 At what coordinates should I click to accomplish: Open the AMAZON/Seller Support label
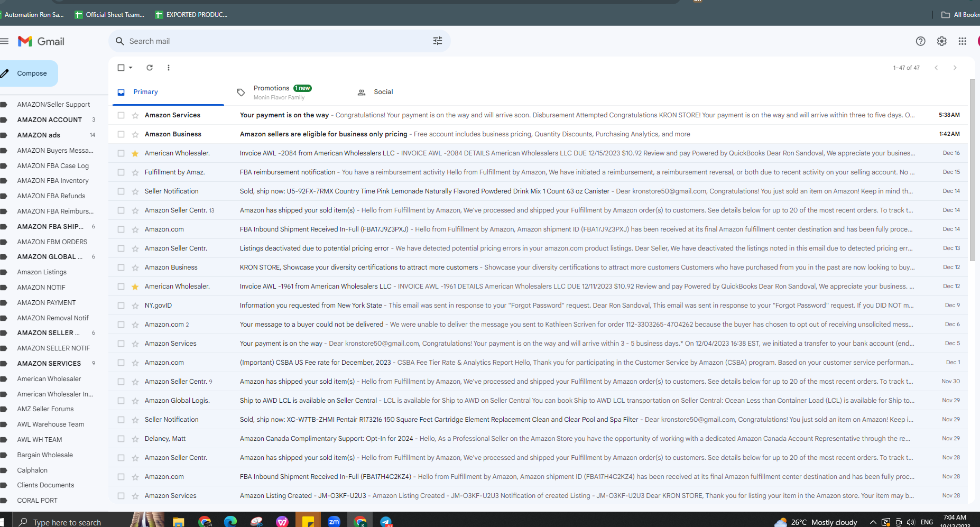[x=53, y=105]
